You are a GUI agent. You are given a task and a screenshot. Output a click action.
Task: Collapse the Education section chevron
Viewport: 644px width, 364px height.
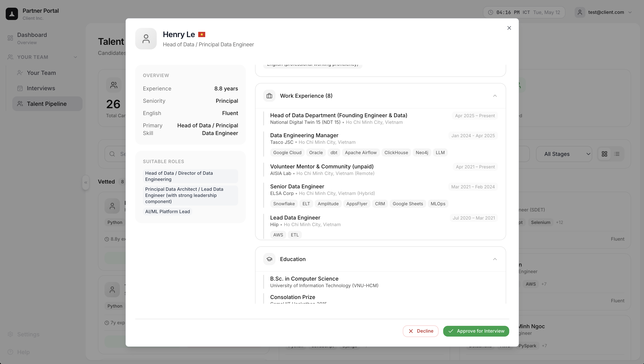pyautogui.click(x=495, y=259)
